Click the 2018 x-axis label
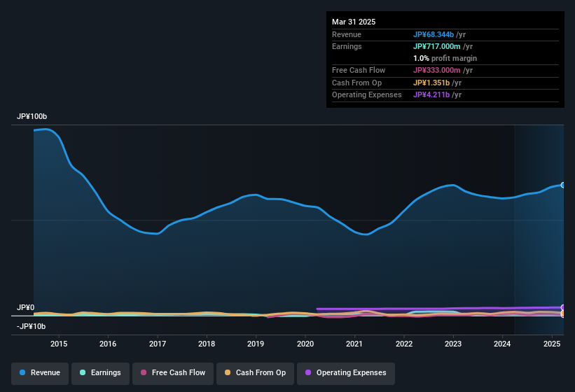575x392 pixels. (207, 344)
